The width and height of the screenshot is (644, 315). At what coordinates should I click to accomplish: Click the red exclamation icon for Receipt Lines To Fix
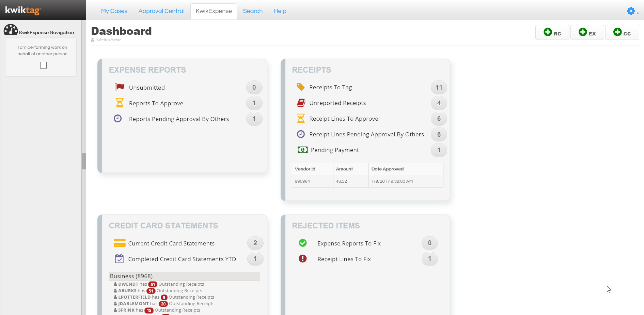click(x=302, y=258)
